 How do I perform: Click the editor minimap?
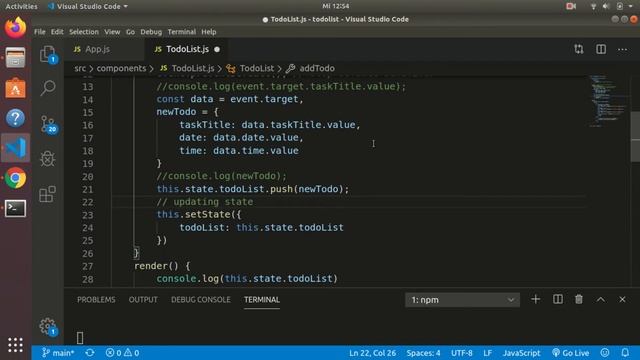608,102
